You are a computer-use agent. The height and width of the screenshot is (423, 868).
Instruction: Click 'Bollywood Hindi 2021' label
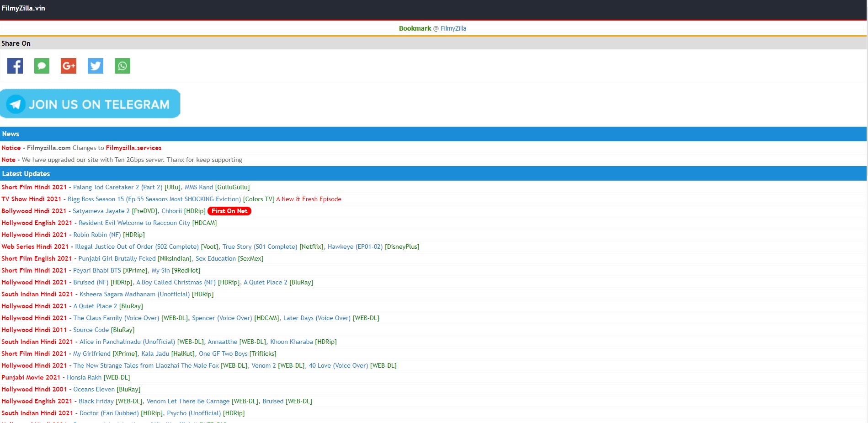[x=34, y=211]
